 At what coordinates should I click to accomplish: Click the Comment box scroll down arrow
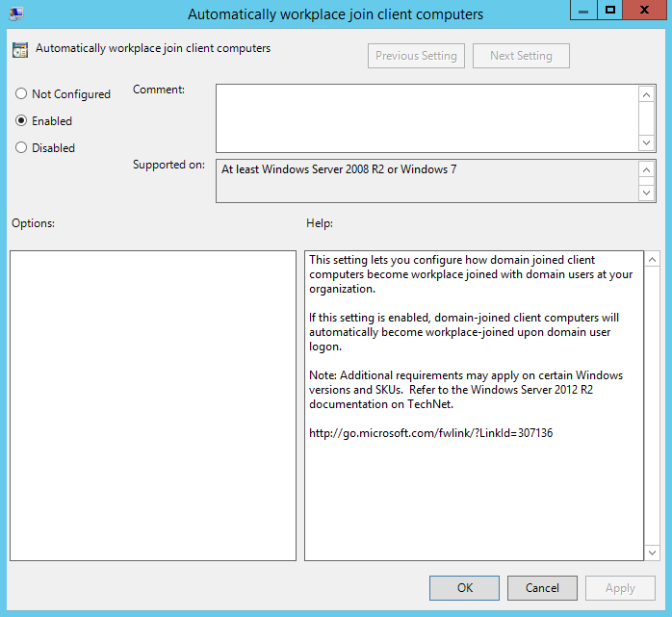coord(646,142)
